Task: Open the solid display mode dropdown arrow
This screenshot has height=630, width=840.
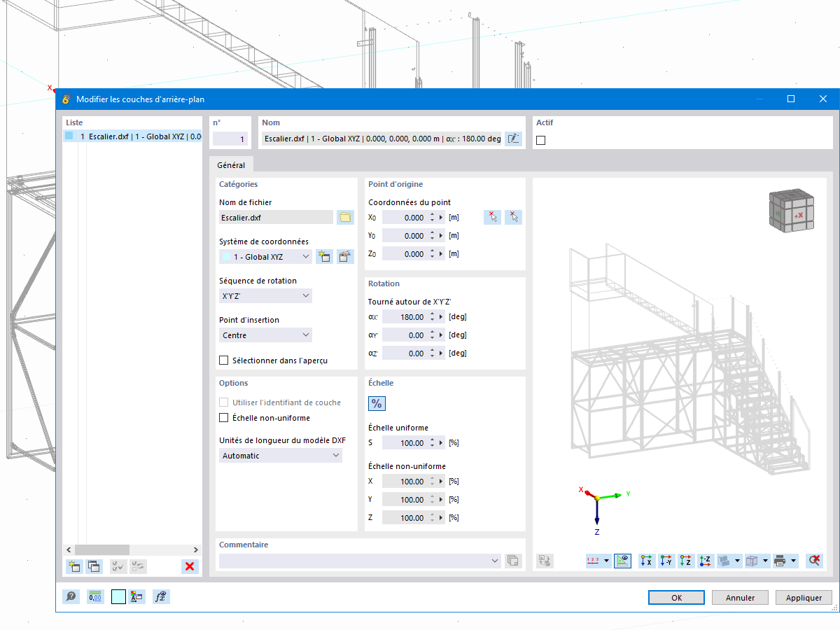Action: click(x=738, y=561)
